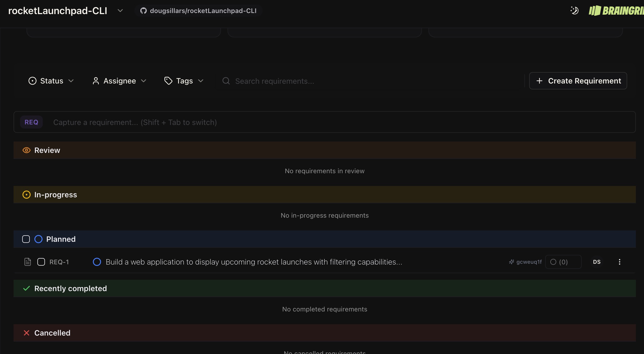
Task: Open the three-dot menu on REQ-1
Action: (619, 262)
